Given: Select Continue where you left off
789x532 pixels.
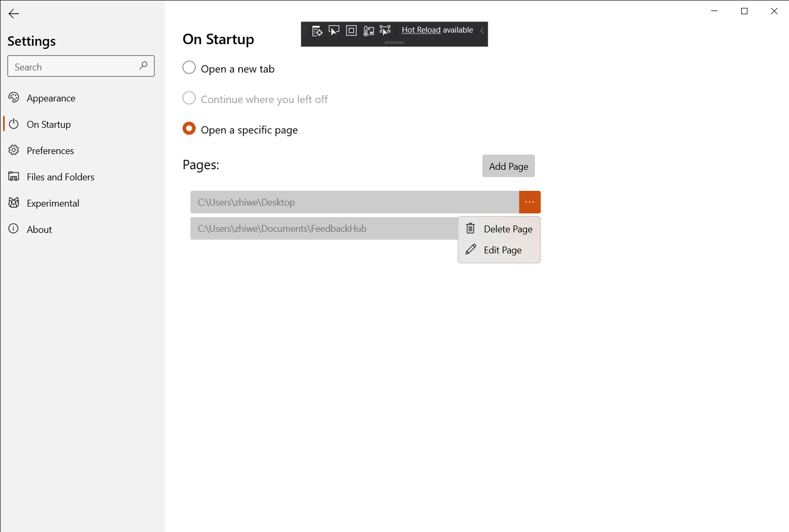Looking at the screenshot, I should click(x=255, y=99).
